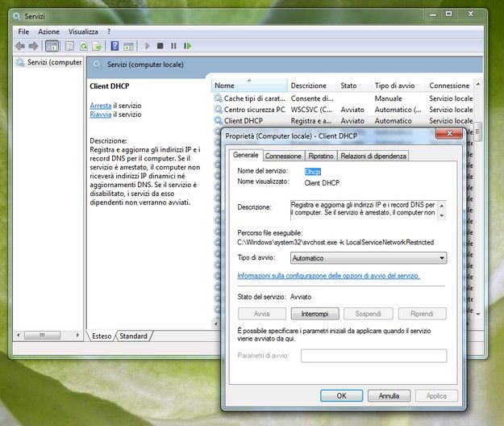The image size is (504, 426).
Task: Switch to the Ripristino tab
Action: [x=321, y=156]
